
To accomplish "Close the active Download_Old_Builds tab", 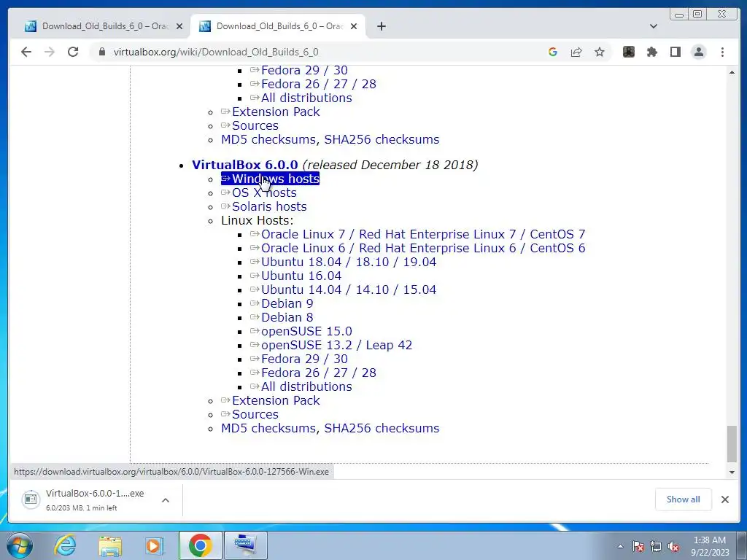I will [x=354, y=26].
